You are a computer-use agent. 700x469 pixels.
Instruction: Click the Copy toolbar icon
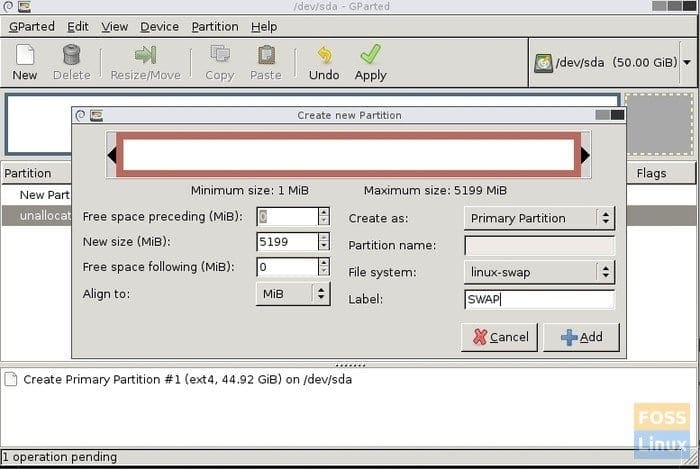coord(220,55)
